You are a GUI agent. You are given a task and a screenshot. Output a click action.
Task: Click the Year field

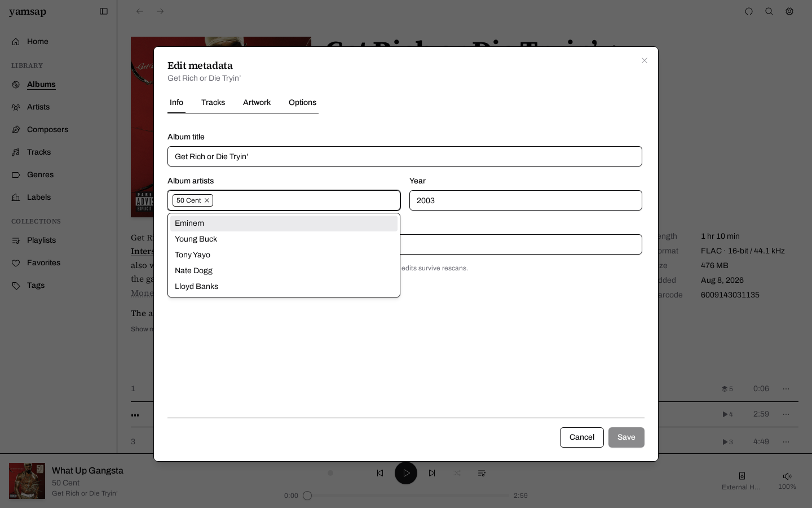tap(526, 200)
